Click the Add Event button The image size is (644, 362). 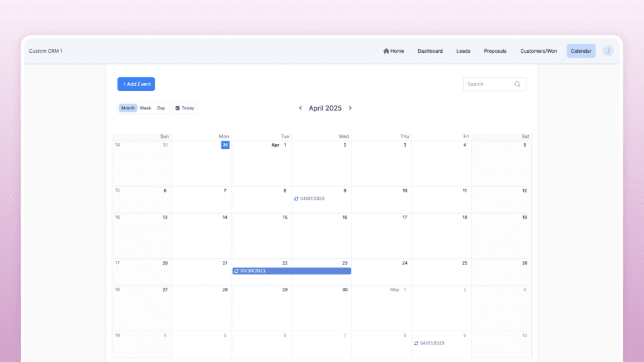tap(136, 84)
